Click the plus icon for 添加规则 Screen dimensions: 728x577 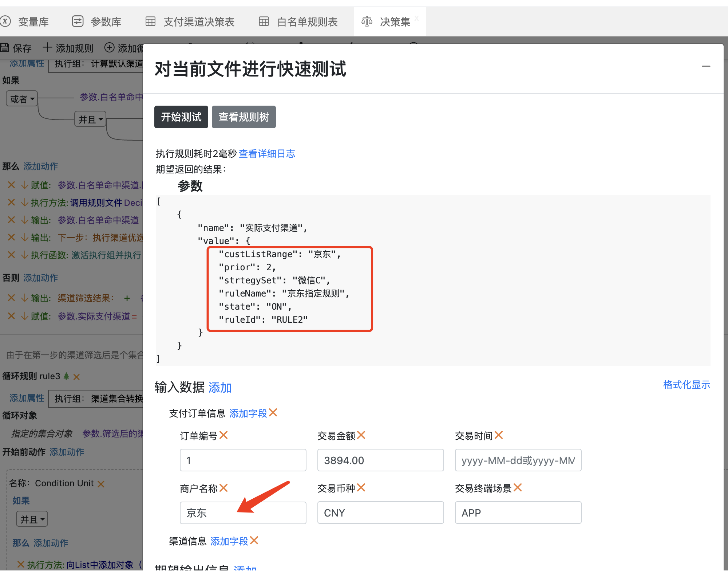[x=47, y=47]
